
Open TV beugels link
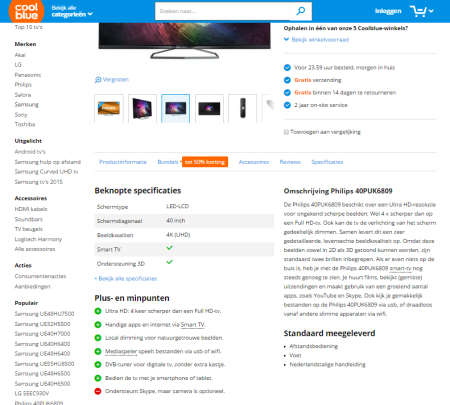(x=29, y=229)
